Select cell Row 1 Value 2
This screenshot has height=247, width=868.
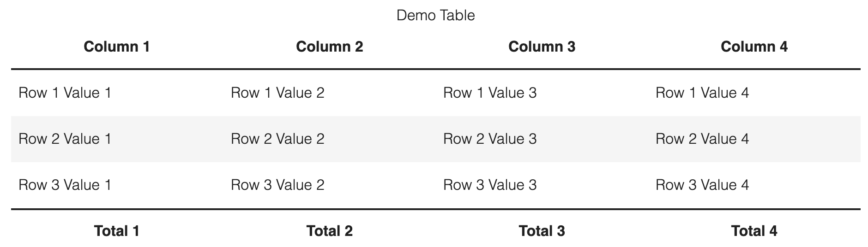[x=277, y=93]
